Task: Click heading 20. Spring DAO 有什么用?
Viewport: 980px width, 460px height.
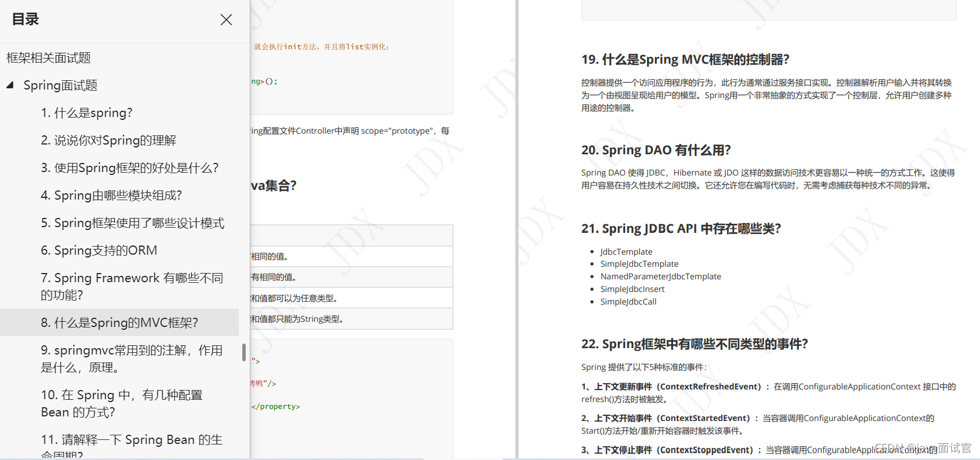Action: click(656, 150)
